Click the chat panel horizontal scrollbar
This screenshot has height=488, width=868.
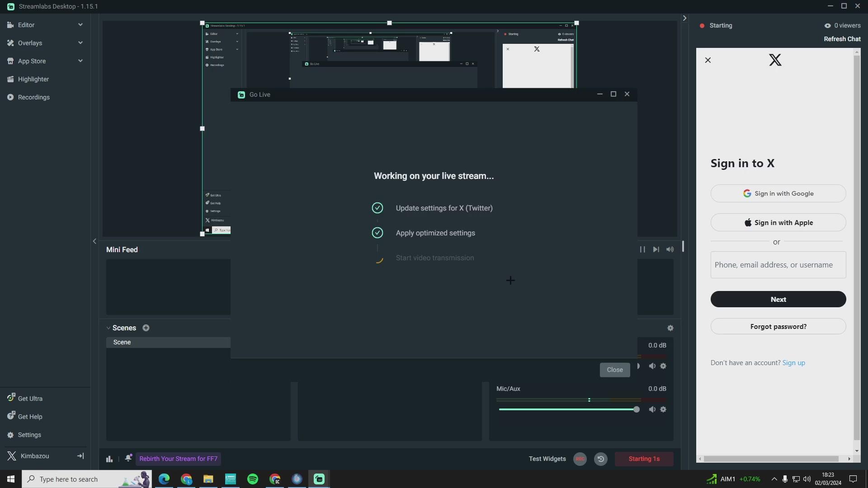771,459
